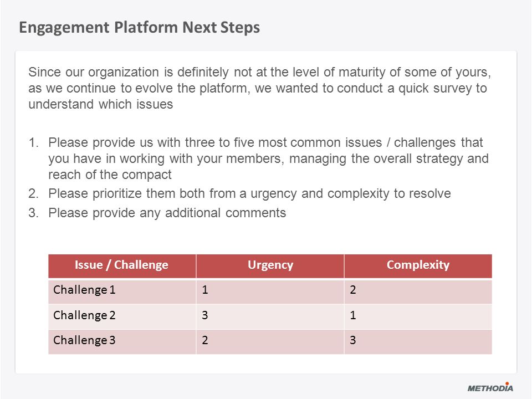Click the Urgency column header

[x=270, y=266]
